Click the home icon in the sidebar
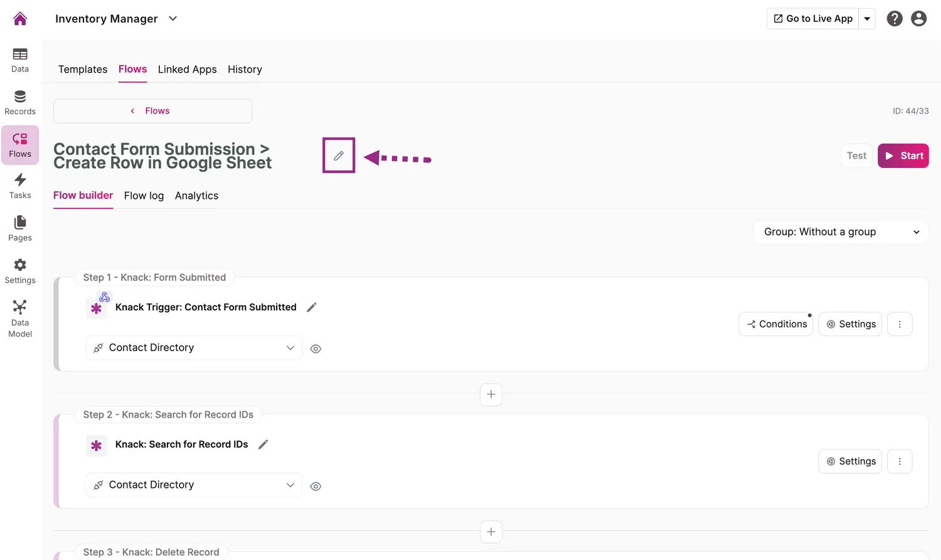The height and width of the screenshot is (560, 941). point(20,19)
